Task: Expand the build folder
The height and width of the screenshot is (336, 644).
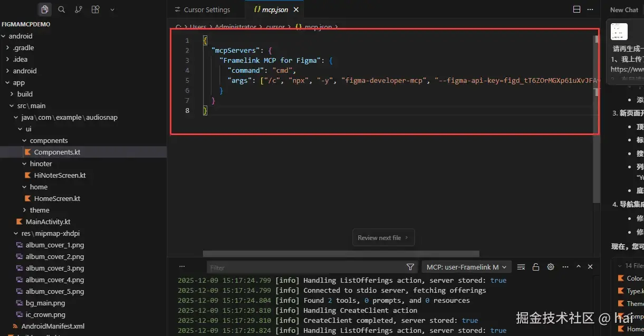Action: (25, 94)
